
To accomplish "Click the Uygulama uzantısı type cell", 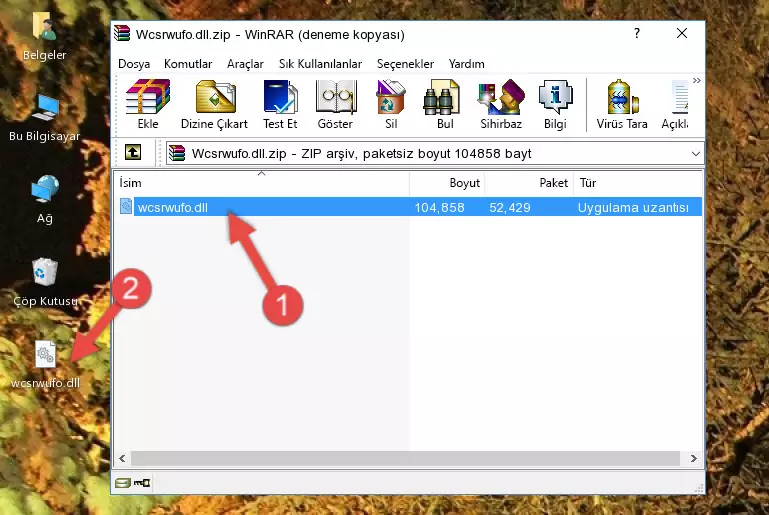I will click(633, 207).
